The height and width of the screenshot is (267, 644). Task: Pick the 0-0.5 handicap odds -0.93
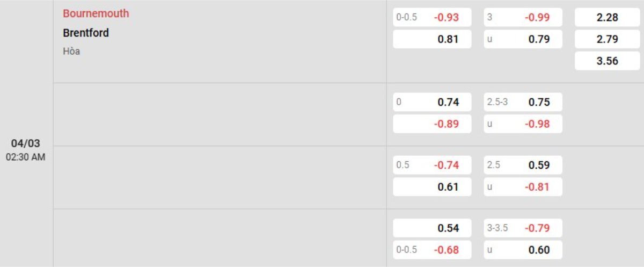coord(432,17)
